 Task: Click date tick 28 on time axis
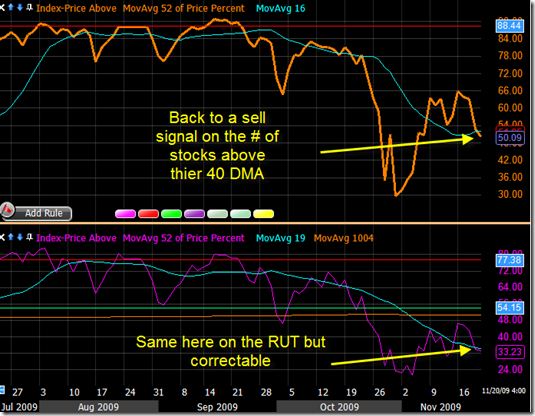click(x=266, y=392)
